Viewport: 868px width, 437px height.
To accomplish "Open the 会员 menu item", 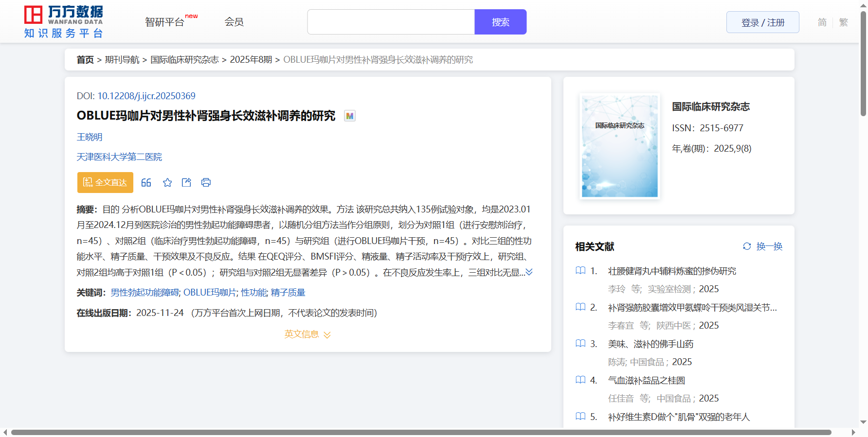I will pos(234,22).
